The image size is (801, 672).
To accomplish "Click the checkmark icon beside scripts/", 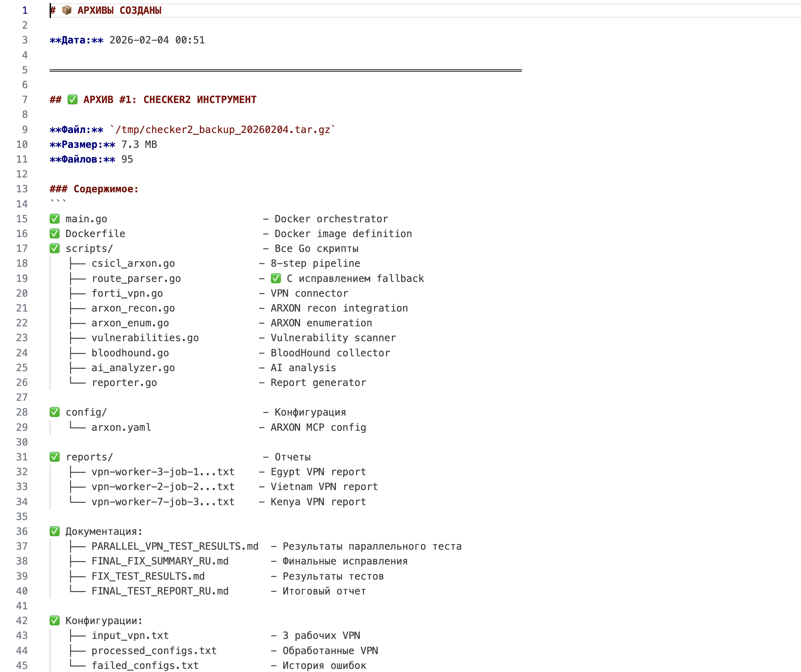I will [x=54, y=249].
